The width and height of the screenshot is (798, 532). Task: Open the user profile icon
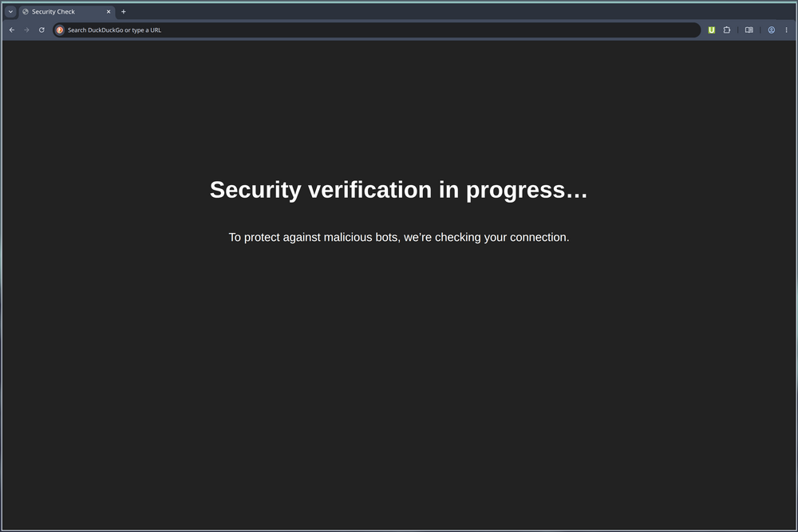[x=772, y=30]
